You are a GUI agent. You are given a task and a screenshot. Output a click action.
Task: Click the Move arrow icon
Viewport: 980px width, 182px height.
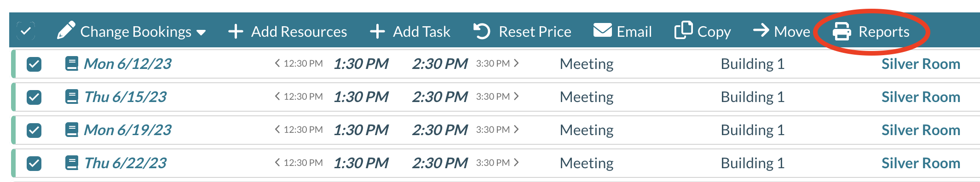pos(761,30)
